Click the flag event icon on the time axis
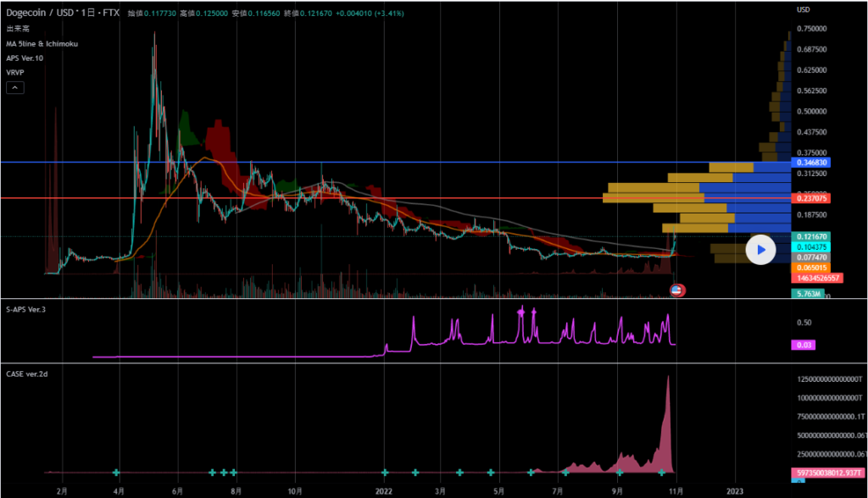Viewport: 868px width, 498px height. [677, 290]
